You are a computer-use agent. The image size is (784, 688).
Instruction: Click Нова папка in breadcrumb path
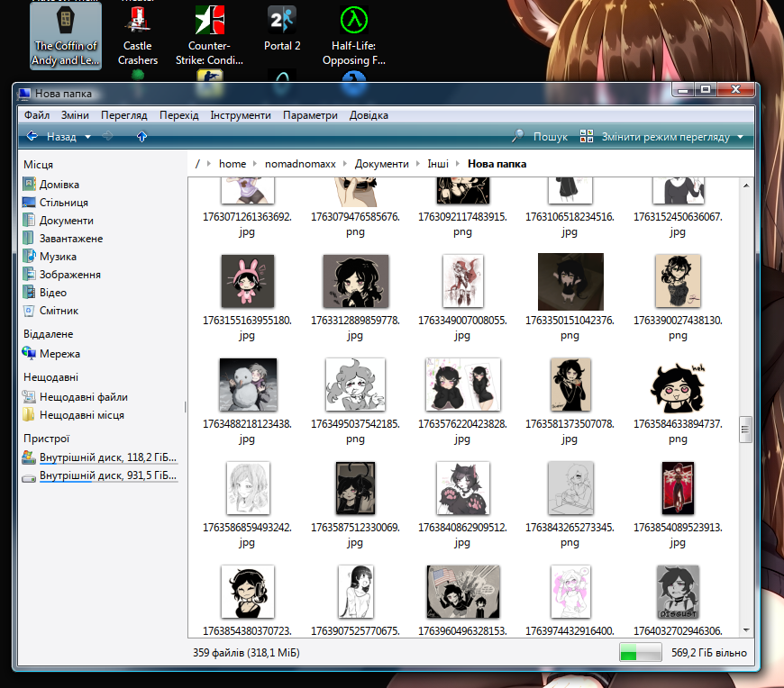tap(497, 163)
